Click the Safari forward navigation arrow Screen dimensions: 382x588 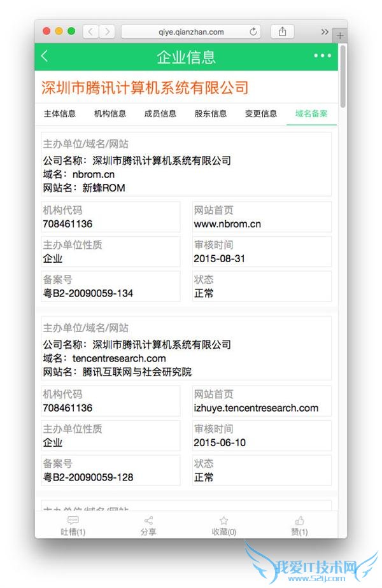click(107, 32)
